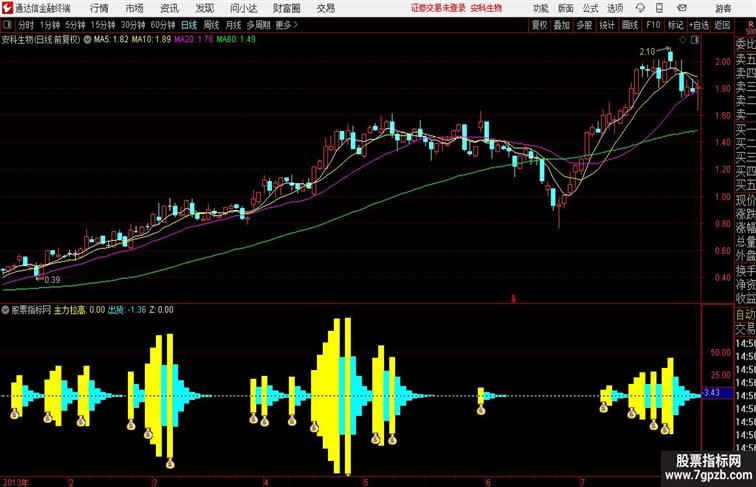Screen dimensions: 756x487
Task: Select the 日线 daily period tab
Action: tap(189, 25)
